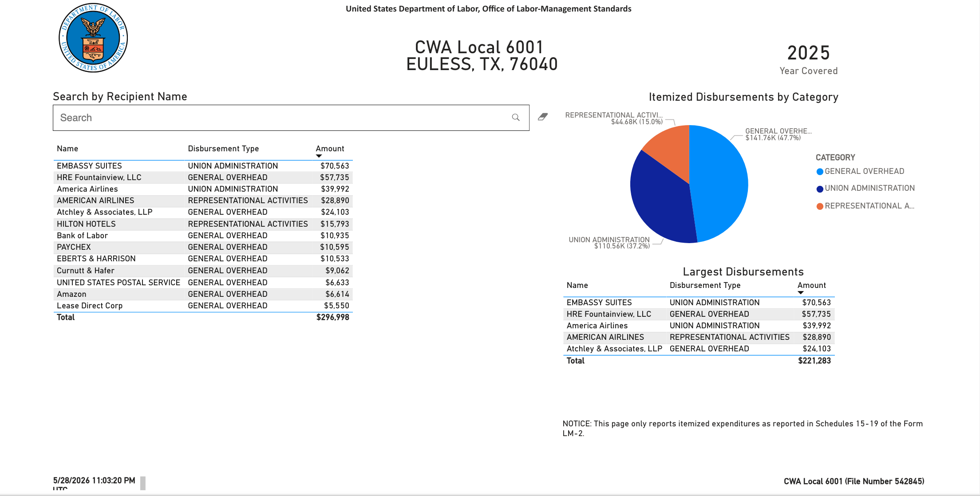Select EMBASSY SUITES row in main table
This screenshot has height=496, width=980.
pyautogui.click(x=203, y=166)
